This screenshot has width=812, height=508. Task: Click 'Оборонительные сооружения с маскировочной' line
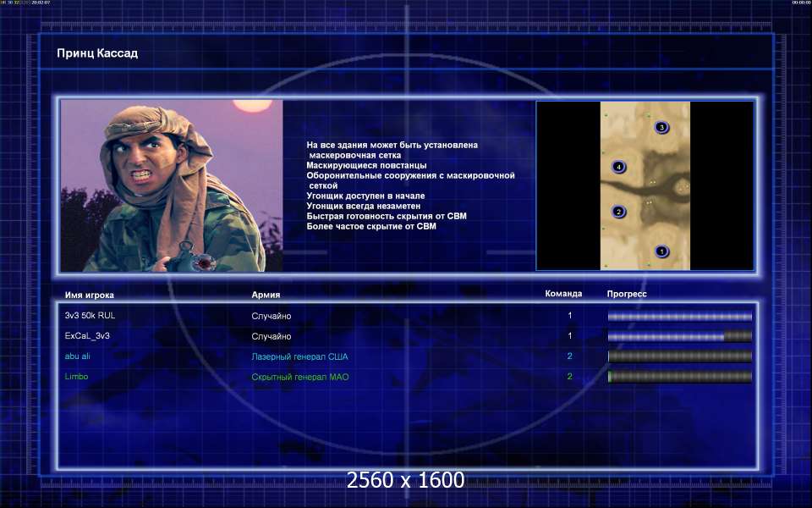(x=411, y=176)
